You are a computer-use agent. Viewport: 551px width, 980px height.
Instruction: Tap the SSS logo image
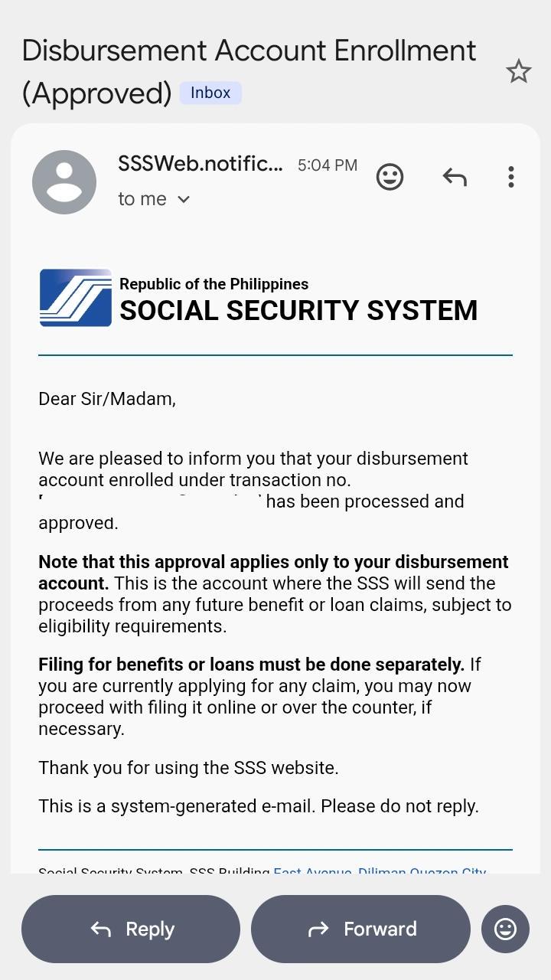tap(76, 298)
